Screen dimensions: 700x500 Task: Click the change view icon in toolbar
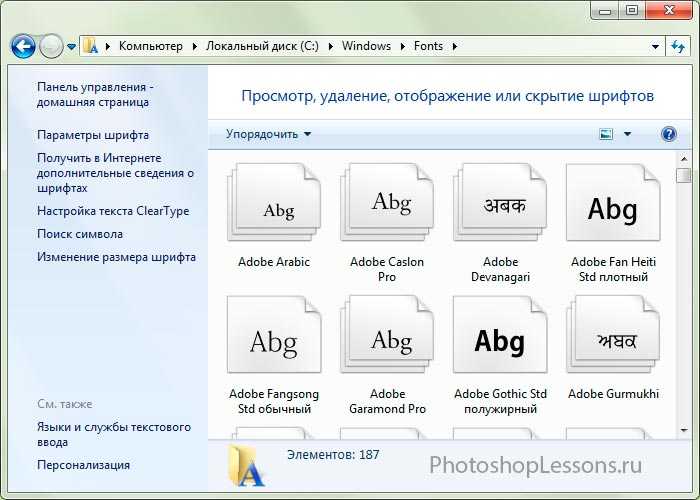pyautogui.click(x=606, y=134)
